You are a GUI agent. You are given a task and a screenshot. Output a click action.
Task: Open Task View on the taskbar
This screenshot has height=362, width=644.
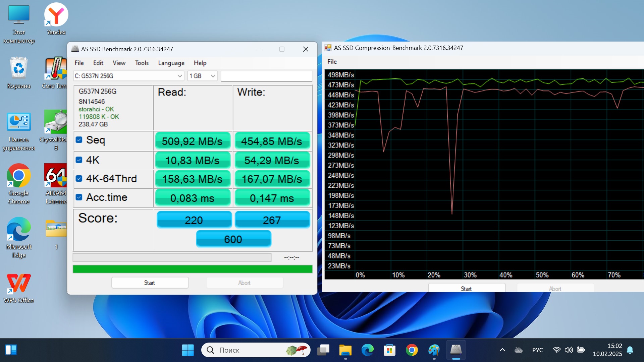coord(323,350)
